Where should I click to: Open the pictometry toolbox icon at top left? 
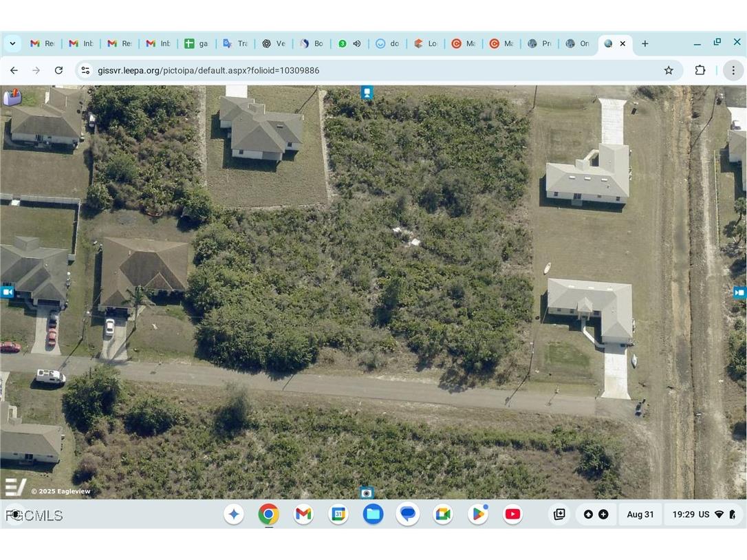[11, 97]
